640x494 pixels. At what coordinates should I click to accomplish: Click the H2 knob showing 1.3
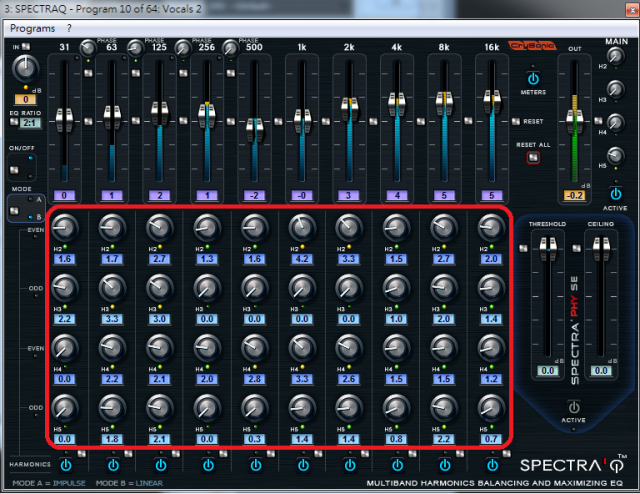pyautogui.click(x=207, y=228)
